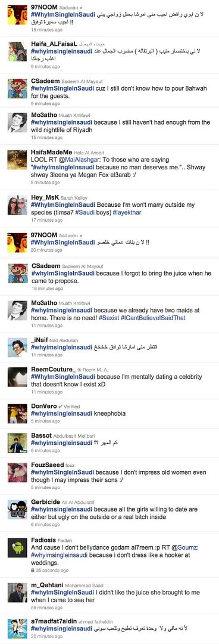Click Hey_MsK's profile photo
The height and width of the screenshot is (644, 219).
coord(18,205)
